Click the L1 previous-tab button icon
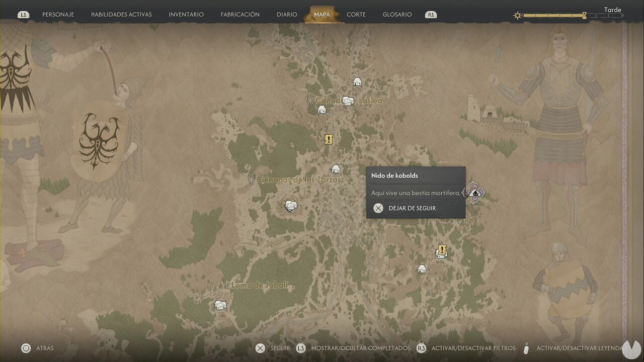 [x=23, y=15]
